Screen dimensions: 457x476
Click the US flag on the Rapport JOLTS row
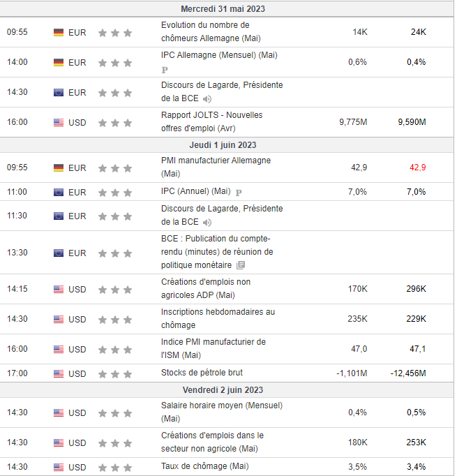59,123
